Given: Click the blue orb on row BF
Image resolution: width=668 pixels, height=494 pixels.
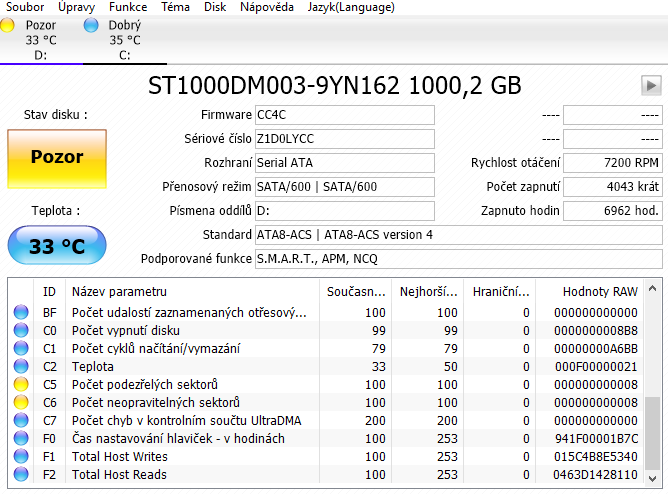Looking at the screenshot, I should pos(21,313).
